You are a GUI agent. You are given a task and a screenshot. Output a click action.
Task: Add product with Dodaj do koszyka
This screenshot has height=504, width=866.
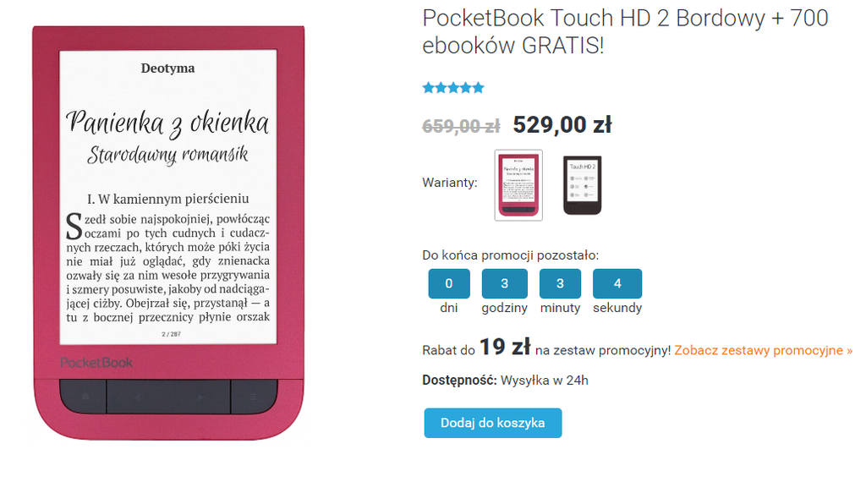(493, 423)
